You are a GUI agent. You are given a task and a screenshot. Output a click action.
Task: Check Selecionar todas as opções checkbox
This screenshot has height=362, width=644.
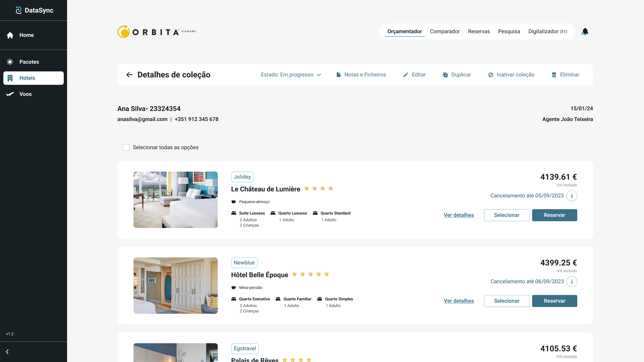[x=126, y=147]
